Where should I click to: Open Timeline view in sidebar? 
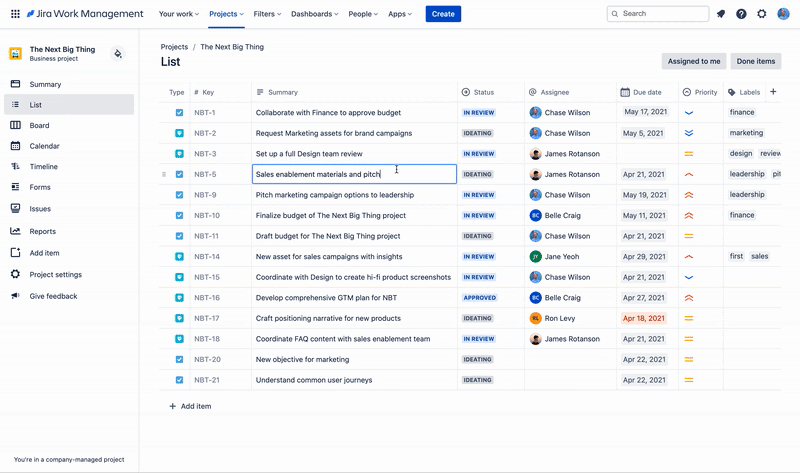pyautogui.click(x=43, y=167)
